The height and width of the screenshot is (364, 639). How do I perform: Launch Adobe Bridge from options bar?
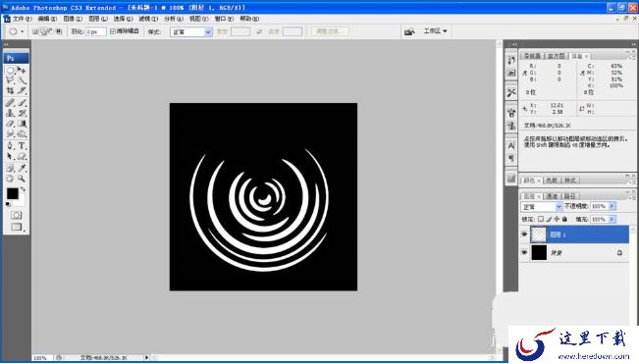[x=409, y=31]
